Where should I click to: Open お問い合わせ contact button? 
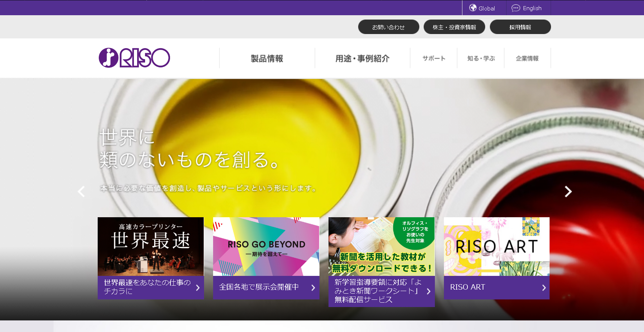389,27
